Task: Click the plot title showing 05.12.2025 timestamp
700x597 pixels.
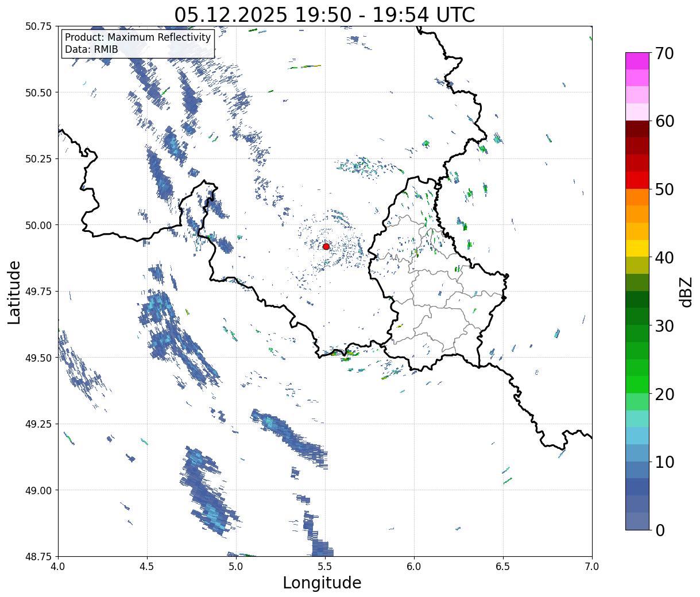Action: point(324,15)
